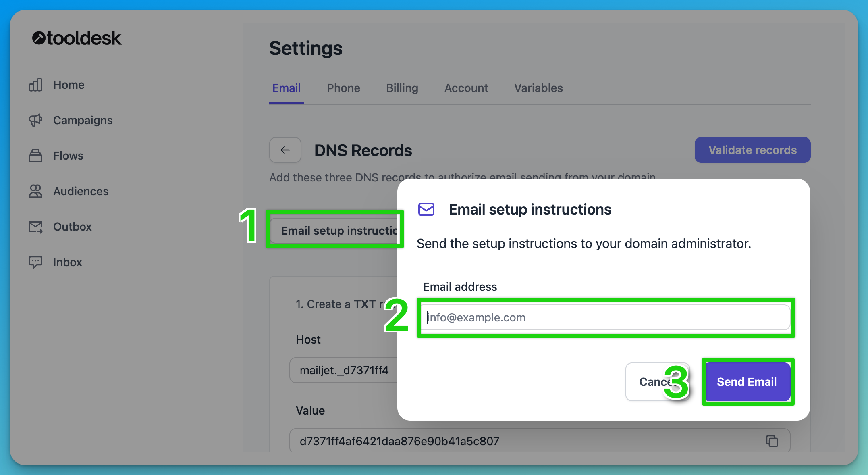Open the Home section in the sidebar
Viewport: 868px width, 475px height.
point(68,85)
